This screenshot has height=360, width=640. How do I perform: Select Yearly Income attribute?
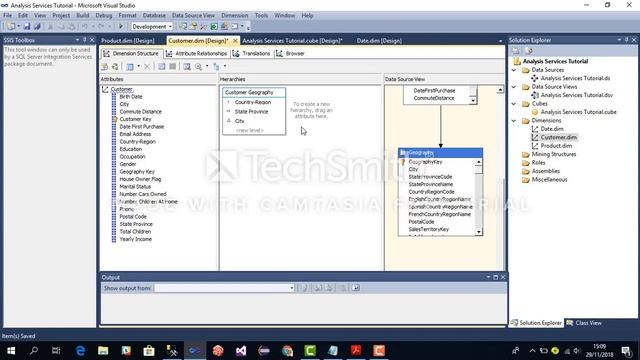(x=136, y=239)
